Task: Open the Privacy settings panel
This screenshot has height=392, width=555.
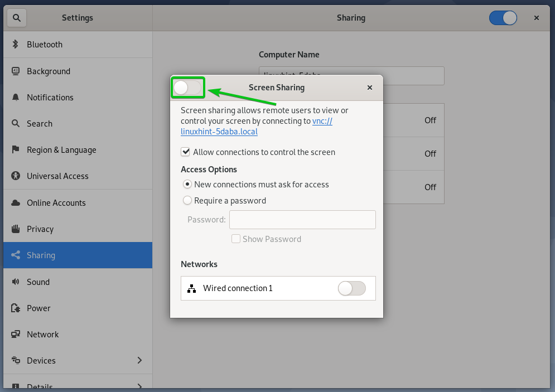Action: pyautogui.click(x=78, y=229)
